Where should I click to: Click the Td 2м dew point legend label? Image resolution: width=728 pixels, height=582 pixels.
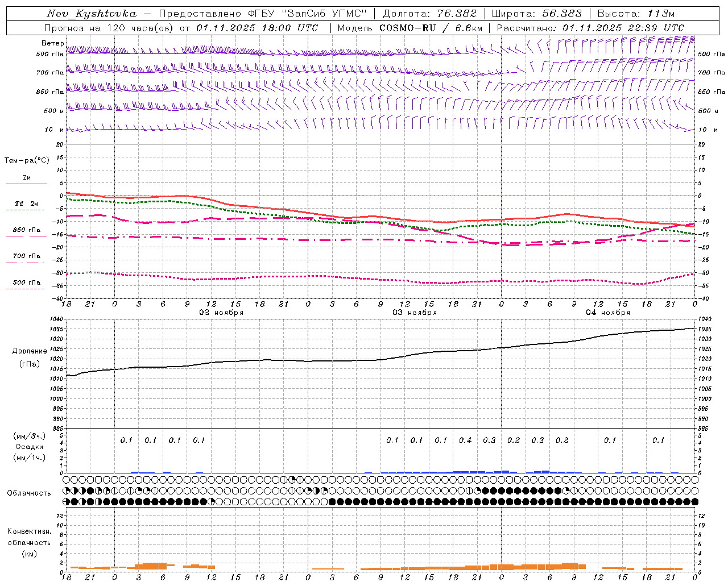click(x=27, y=203)
